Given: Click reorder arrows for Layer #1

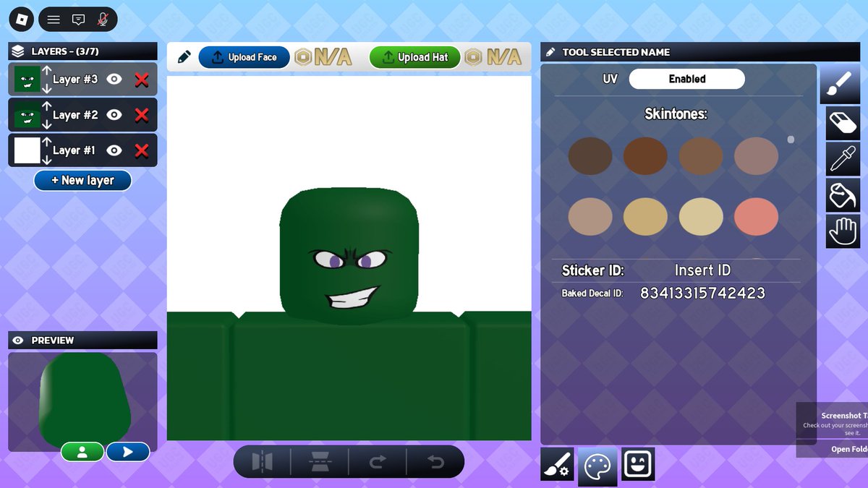Looking at the screenshot, I should point(46,150).
